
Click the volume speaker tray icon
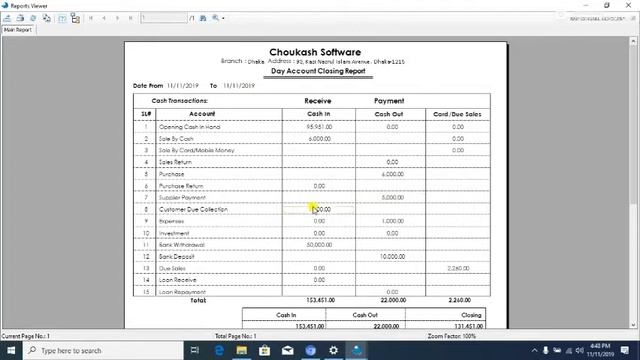tap(580, 350)
